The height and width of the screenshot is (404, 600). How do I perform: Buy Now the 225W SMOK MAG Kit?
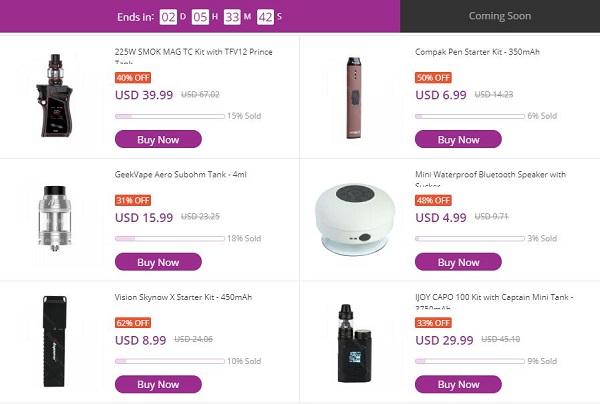click(158, 139)
